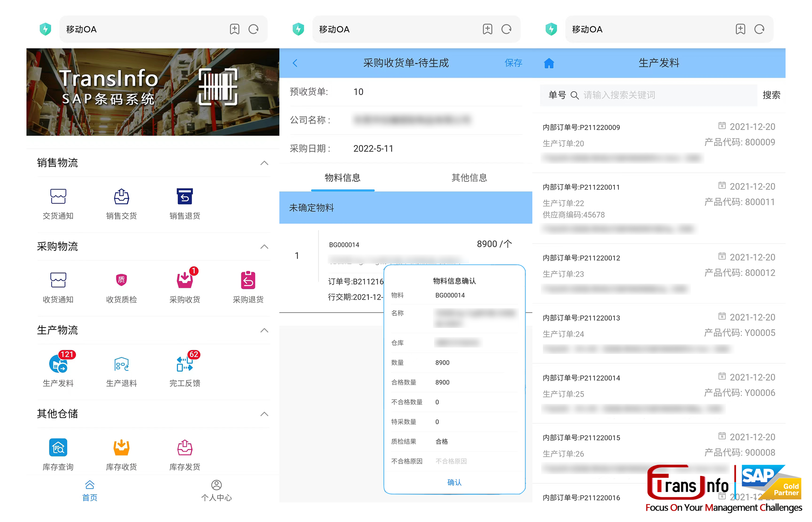The width and height of the screenshot is (812, 522).
Task: Switch to the 首页 bottom tab
Action: [x=90, y=491]
